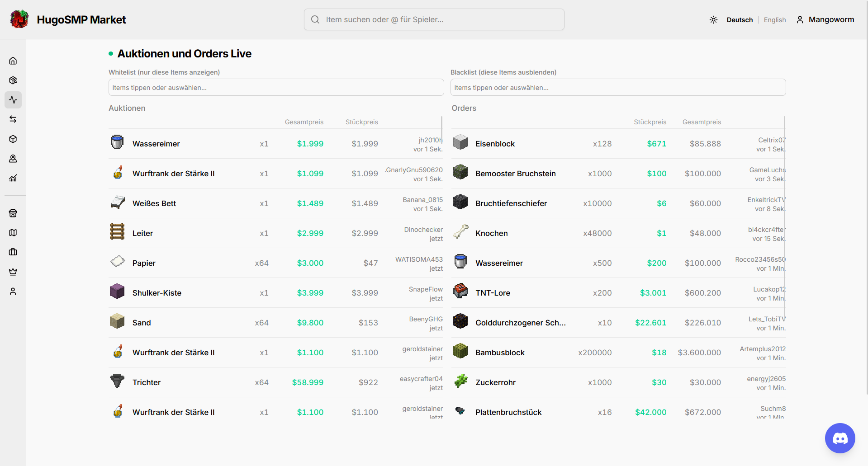Click the Auktionen Stückpreis column header
The width and height of the screenshot is (868, 466).
(x=362, y=122)
